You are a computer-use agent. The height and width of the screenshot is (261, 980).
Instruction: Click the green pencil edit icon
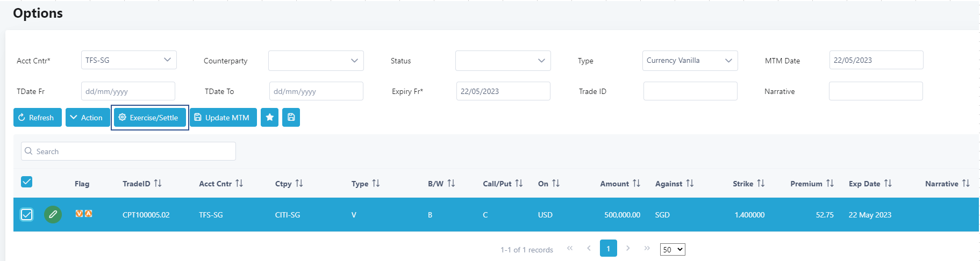coord(53,215)
